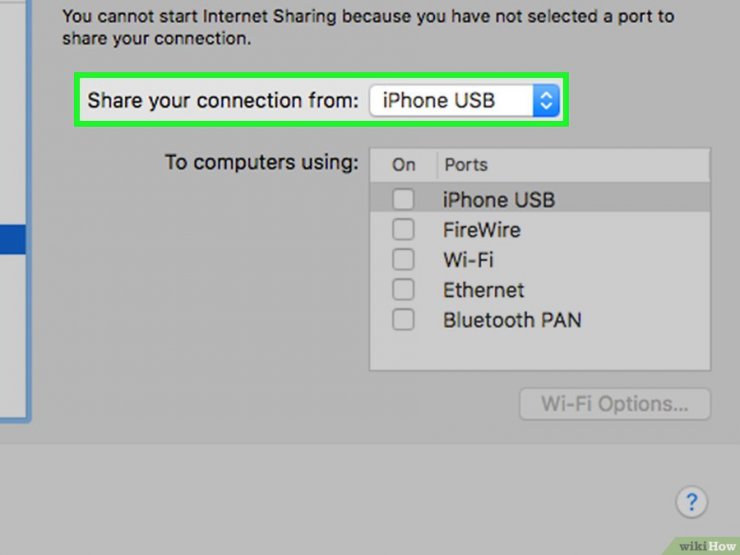Select the FireWire row label in ports list
Screen dimensions: 740x555
click(481, 230)
